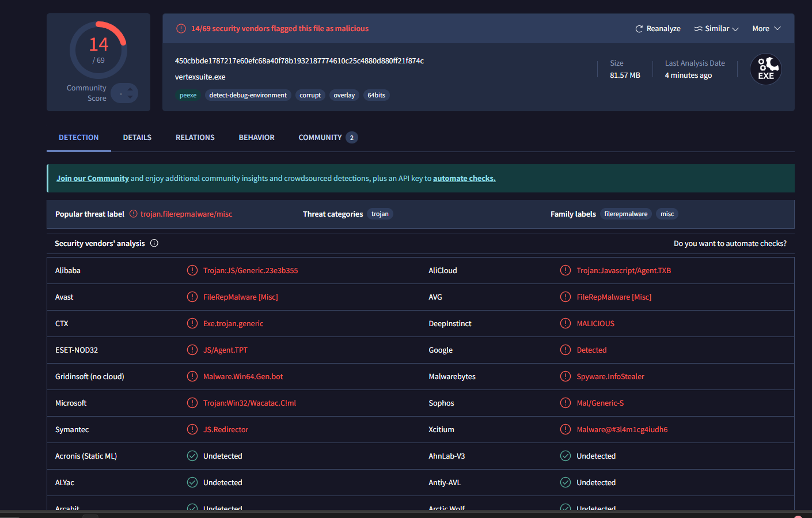This screenshot has width=812, height=518.
Task: Downvote the Community Score with down arrow
Action: click(x=131, y=97)
